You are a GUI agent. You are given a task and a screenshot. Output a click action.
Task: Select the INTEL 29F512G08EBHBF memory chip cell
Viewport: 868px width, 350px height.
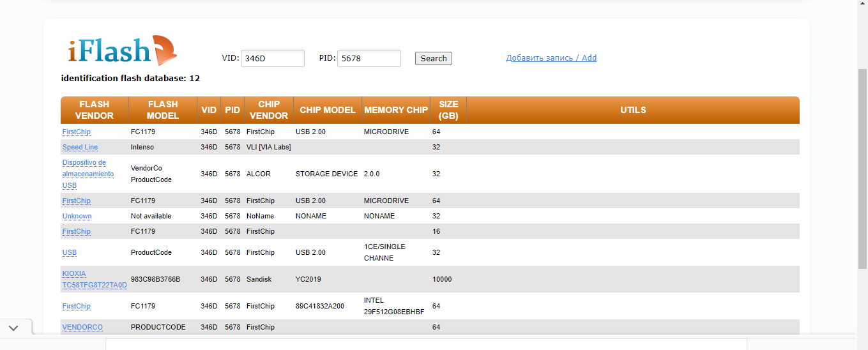tap(394, 306)
